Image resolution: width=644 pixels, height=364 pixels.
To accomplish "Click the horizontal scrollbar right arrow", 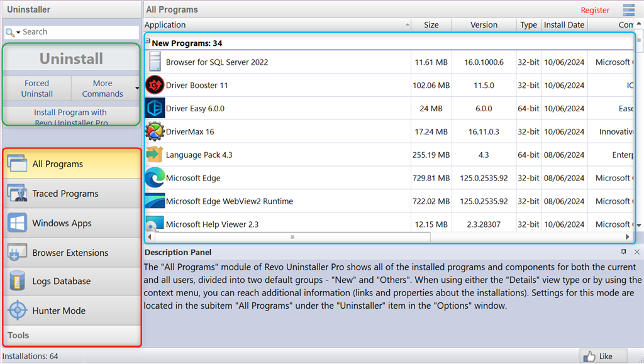I will click(x=627, y=237).
